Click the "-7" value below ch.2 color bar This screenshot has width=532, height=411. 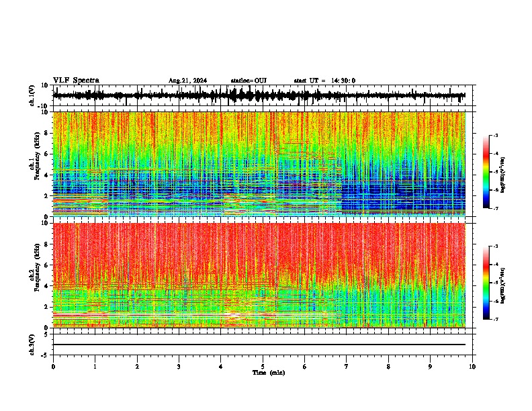[x=495, y=319]
